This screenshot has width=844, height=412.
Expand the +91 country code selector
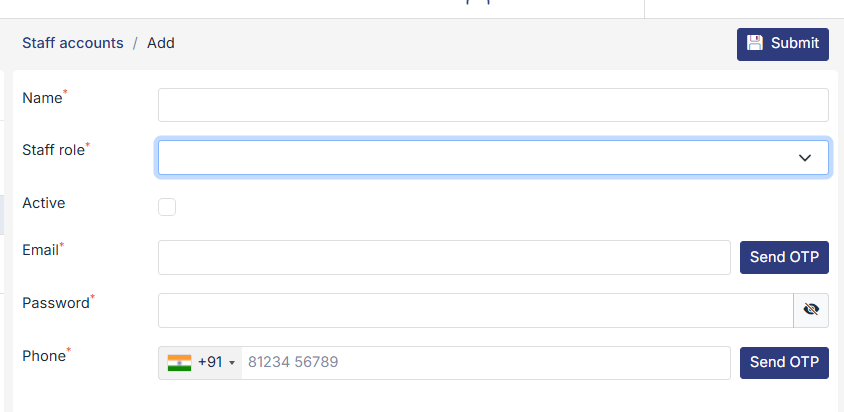tap(215, 363)
